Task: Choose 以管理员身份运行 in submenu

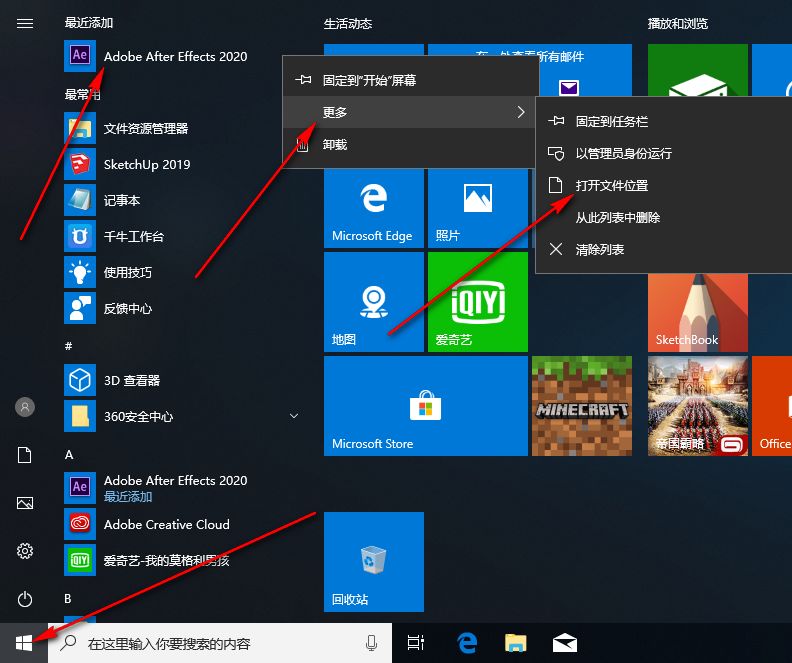Action: [x=664, y=153]
